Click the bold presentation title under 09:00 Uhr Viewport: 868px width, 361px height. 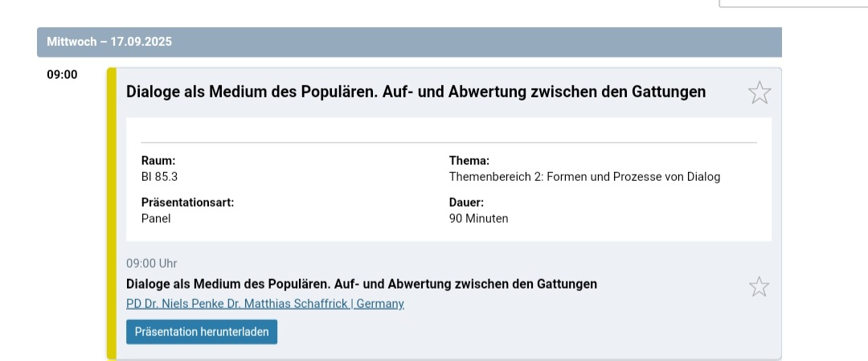tap(362, 284)
